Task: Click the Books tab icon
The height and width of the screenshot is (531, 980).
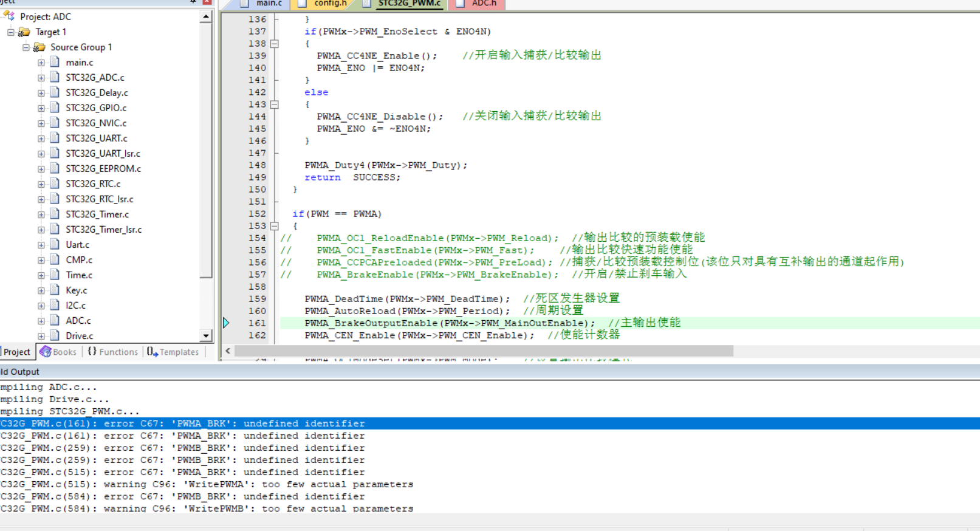Action: pyautogui.click(x=46, y=352)
